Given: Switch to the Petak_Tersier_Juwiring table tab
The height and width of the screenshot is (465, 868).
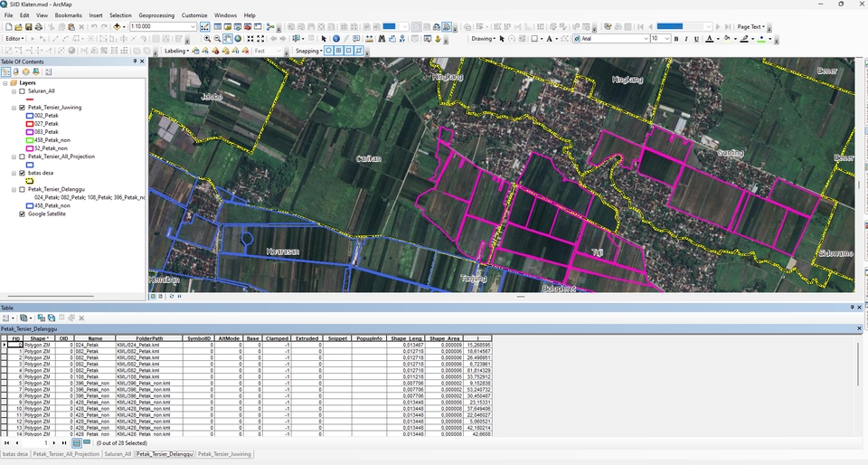Looking at the screenshot, I should (x=224, y=454).
